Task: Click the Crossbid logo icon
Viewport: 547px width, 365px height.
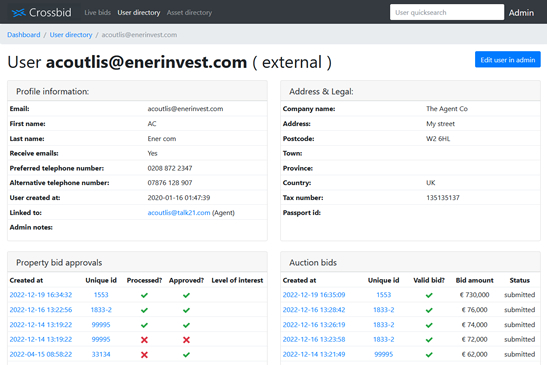Action: point(18,13)
